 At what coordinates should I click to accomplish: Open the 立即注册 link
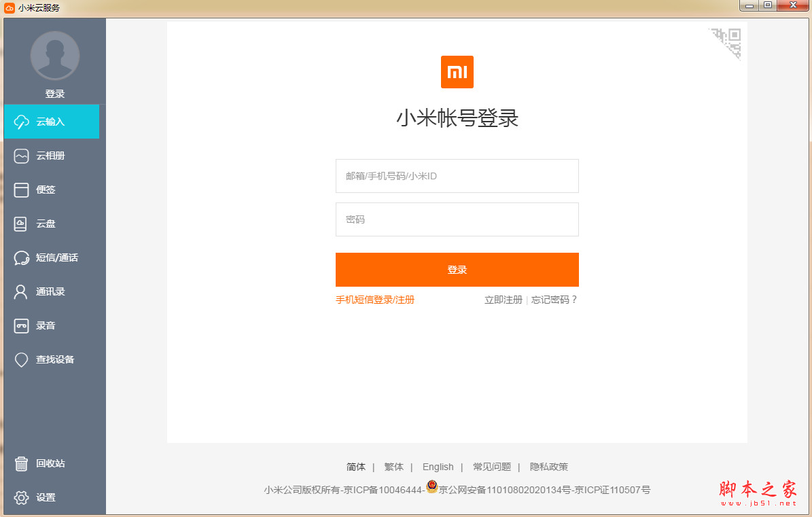coord(503,300)
